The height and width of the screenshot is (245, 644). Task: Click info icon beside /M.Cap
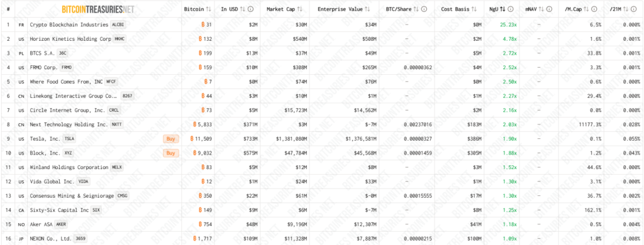593,9
